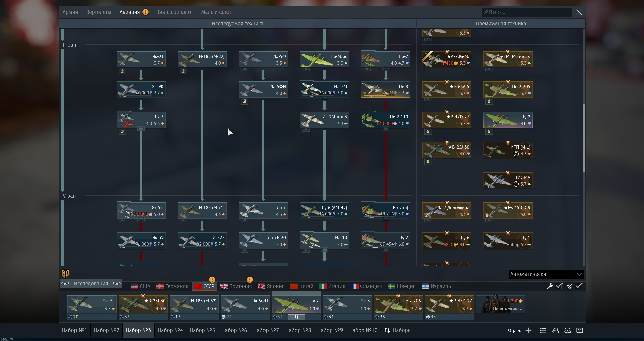Click the talisman icon under Як-9Т card
Screen dimensions: 644x341
pyautogui.click(x=122, y=71)
